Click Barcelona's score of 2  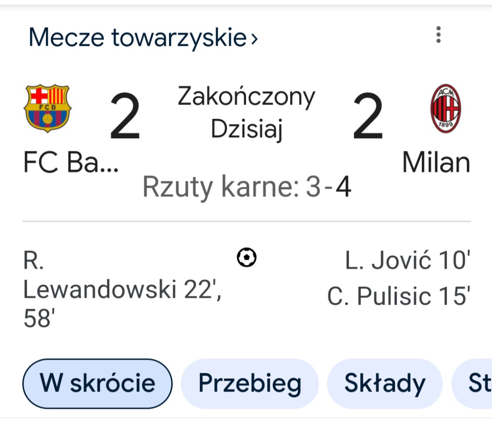coord(125,116)
